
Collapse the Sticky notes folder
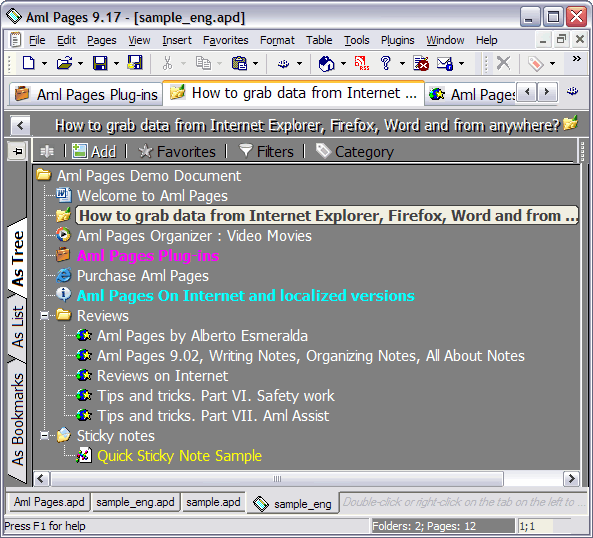45,436
